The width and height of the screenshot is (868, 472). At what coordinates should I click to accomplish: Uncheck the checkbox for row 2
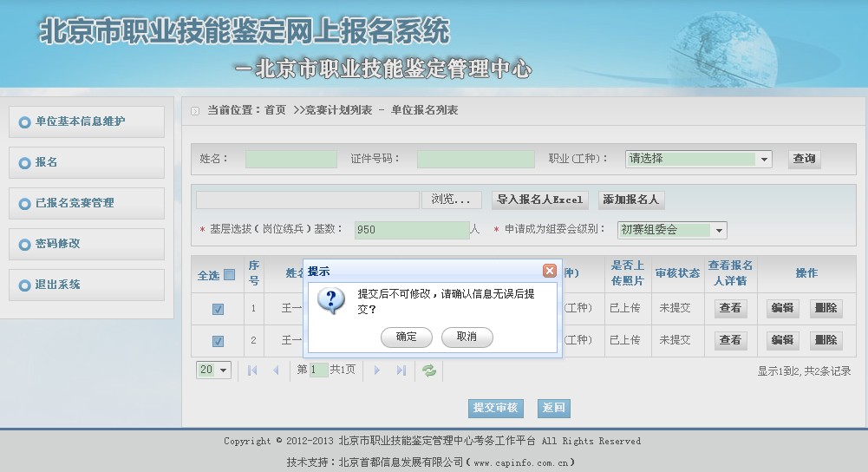click(218, 341)
